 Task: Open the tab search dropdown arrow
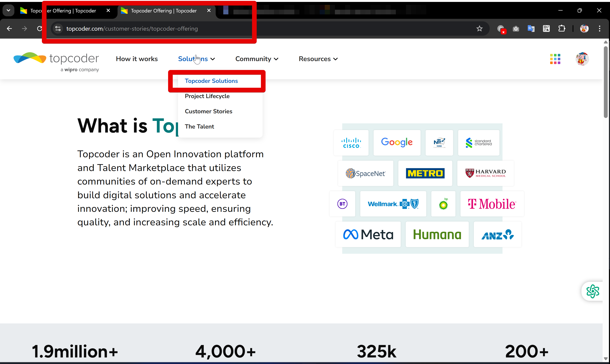(x=8, y=11)
